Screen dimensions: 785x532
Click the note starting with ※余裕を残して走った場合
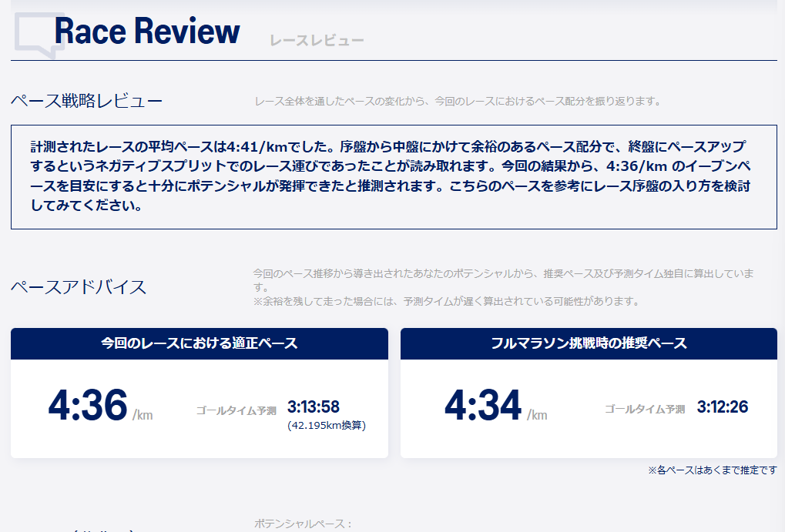[x=446, y=301]
